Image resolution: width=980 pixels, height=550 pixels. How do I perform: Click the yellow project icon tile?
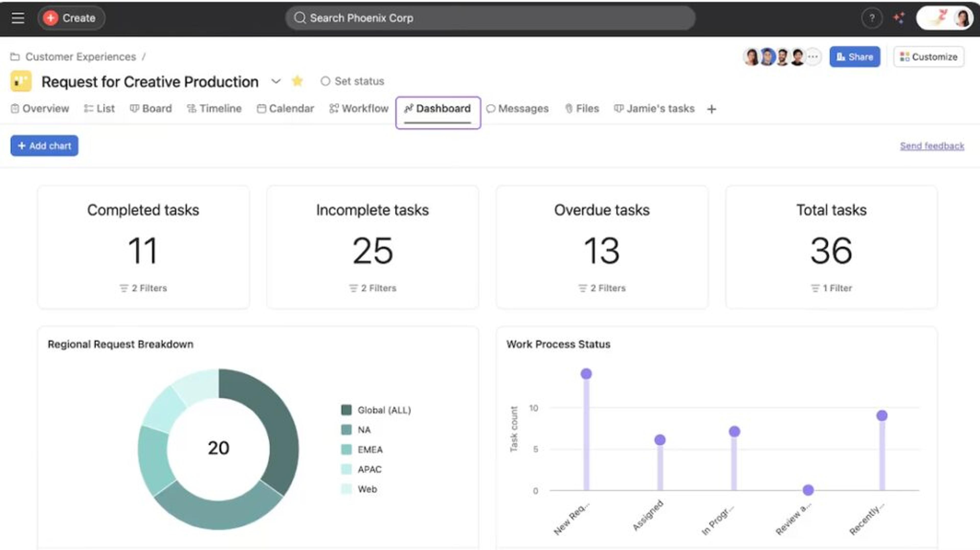21,81
